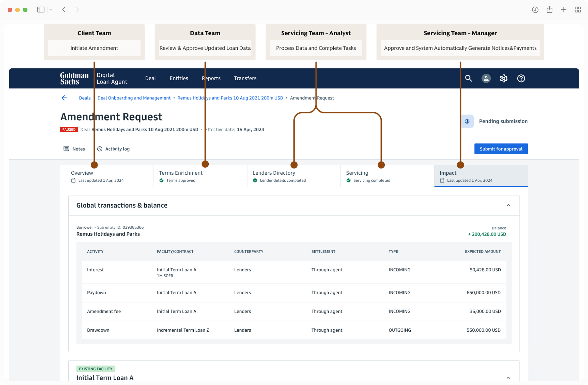Click the help question mark icon

point(521,78)
